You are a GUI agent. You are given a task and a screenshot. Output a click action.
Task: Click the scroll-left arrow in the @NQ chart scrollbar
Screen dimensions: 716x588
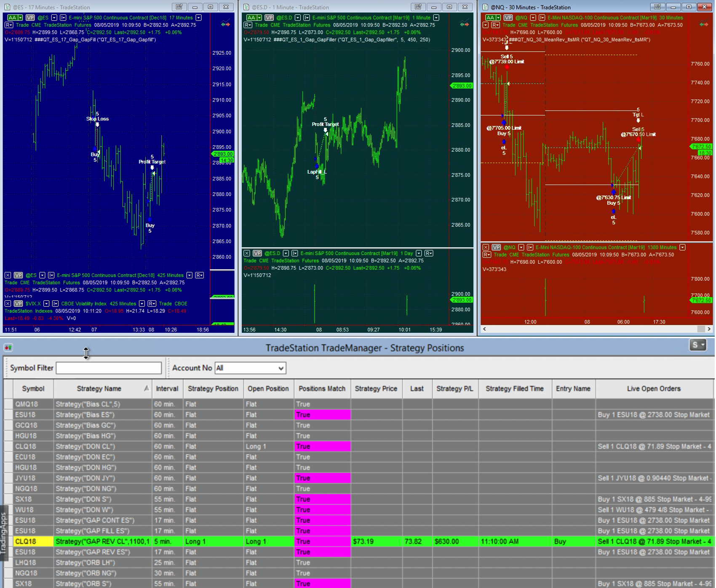[x=484, y=329]
